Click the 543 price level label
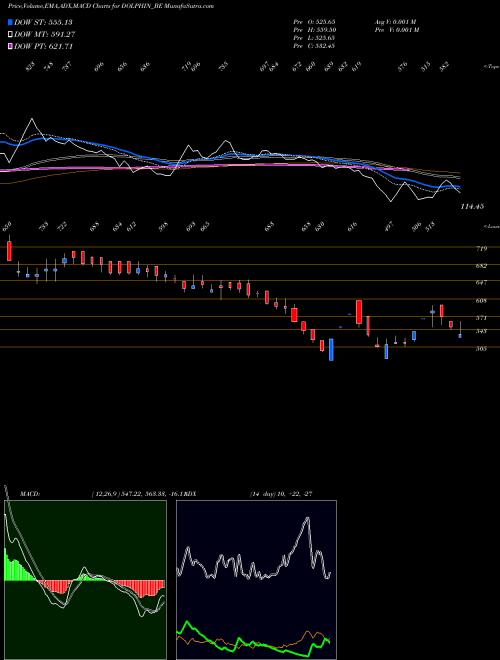This screenshot has height=660, width=500. pos(481,331)
